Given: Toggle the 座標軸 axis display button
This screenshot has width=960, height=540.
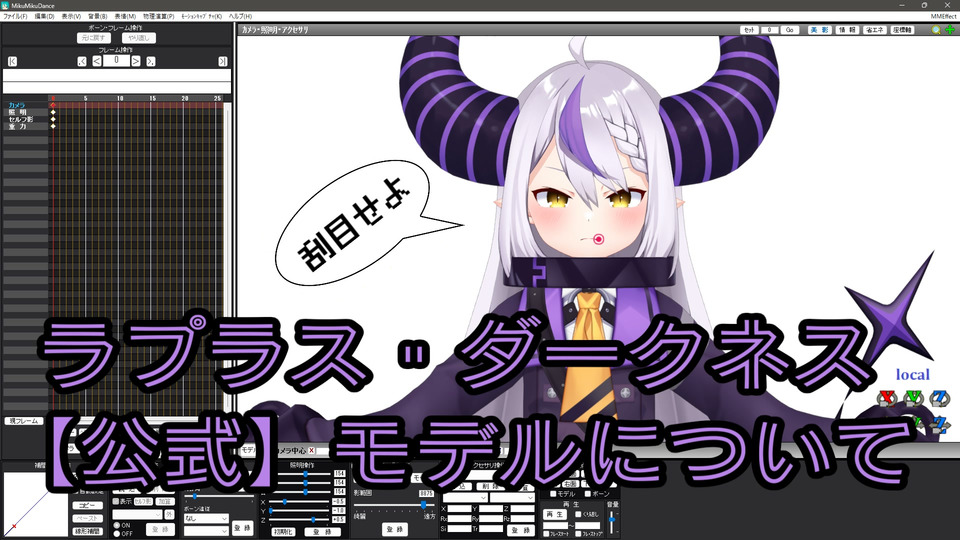Looking at the screenshot, I should [x=902, y=29].
